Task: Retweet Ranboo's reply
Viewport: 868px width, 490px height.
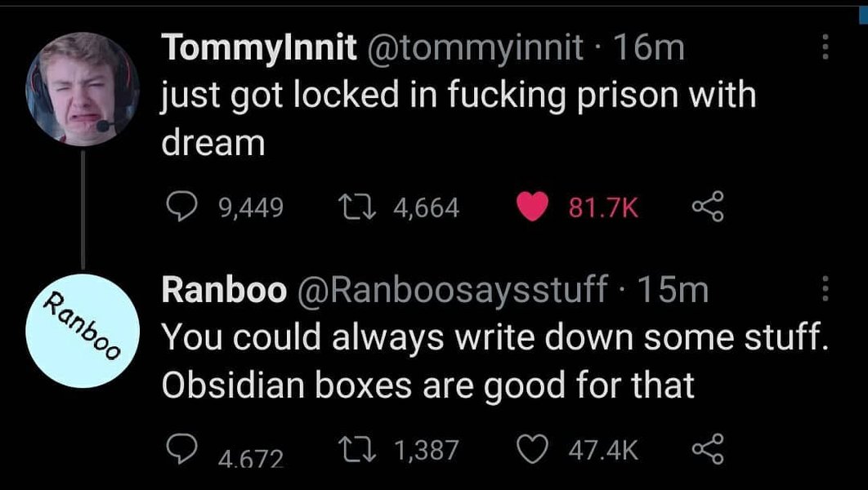Action: [356, 448]
